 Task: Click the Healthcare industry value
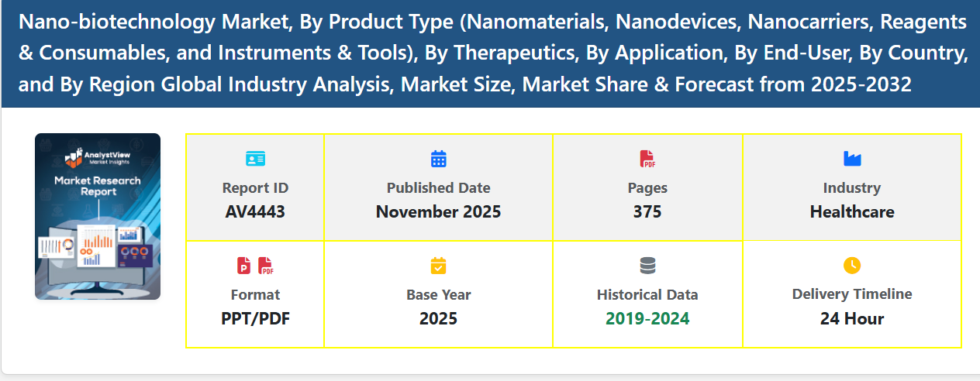(852, 212)
